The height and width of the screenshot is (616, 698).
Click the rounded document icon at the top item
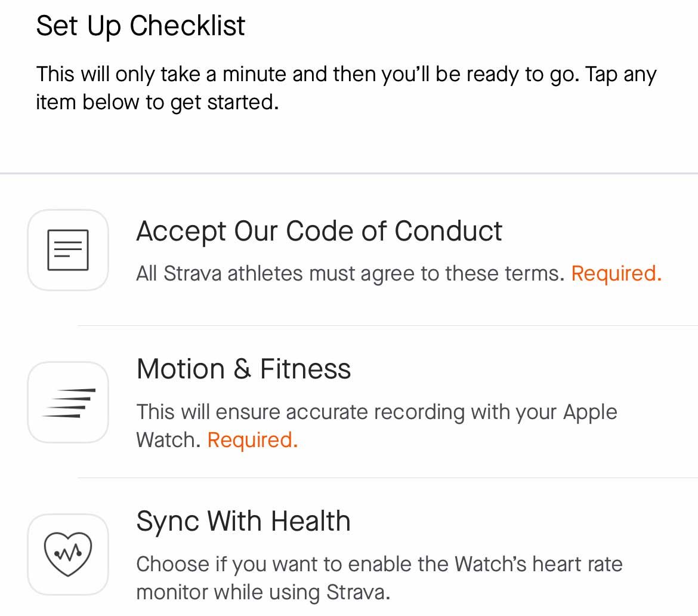pyautogui.click(x=68, y=250)
